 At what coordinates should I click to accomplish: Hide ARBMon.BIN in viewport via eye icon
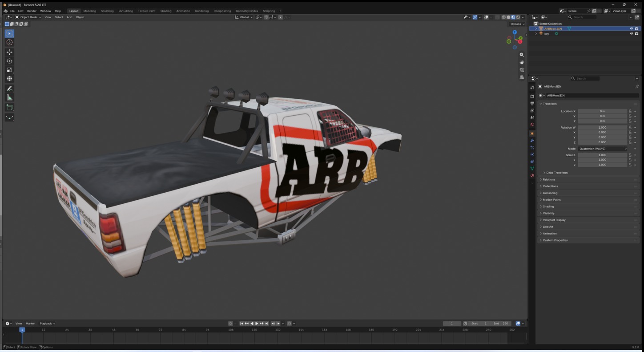[631, 28]
